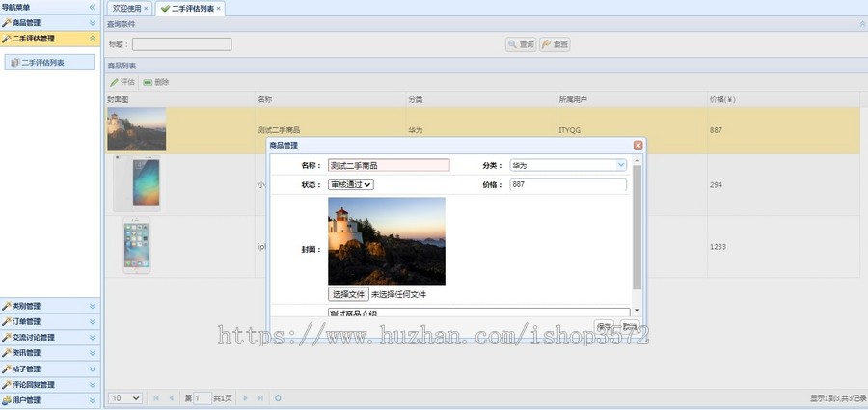This screenshot has width=868, height=410.
Task: Click the lighthouse cover image in dialog
Action: [x=387, y=241]
